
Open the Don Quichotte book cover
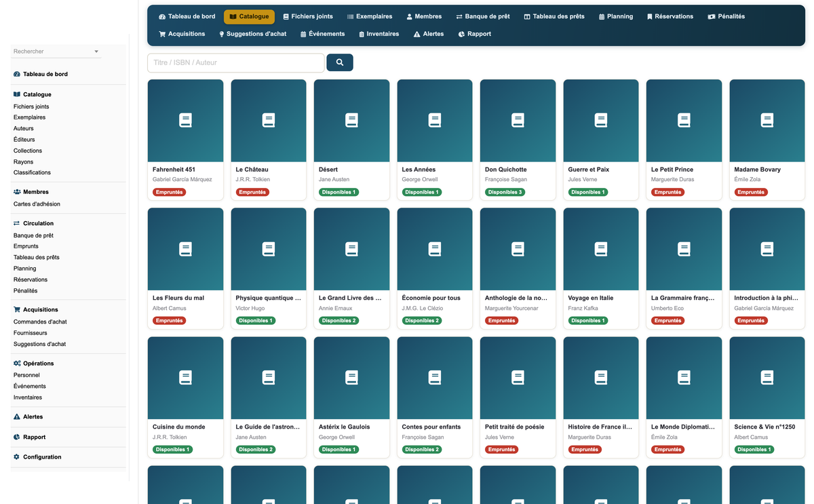(x=518, y=121)
